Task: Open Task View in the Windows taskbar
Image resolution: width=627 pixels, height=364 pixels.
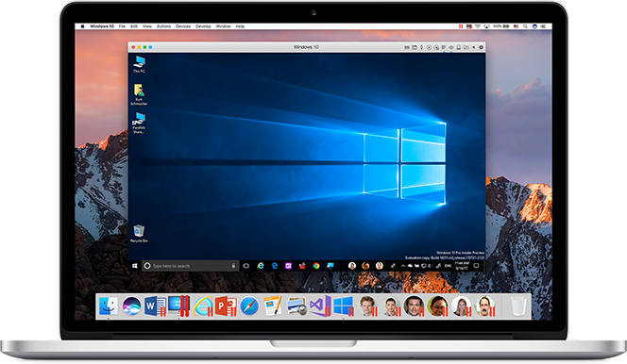Action: [246, 266]
